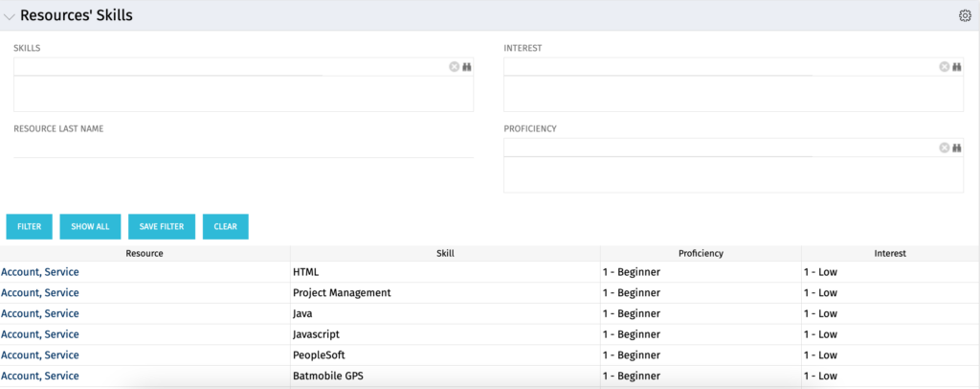Select the HTML skill cell
The width and height of the screenshot is (980, 389).
point(445,272)
